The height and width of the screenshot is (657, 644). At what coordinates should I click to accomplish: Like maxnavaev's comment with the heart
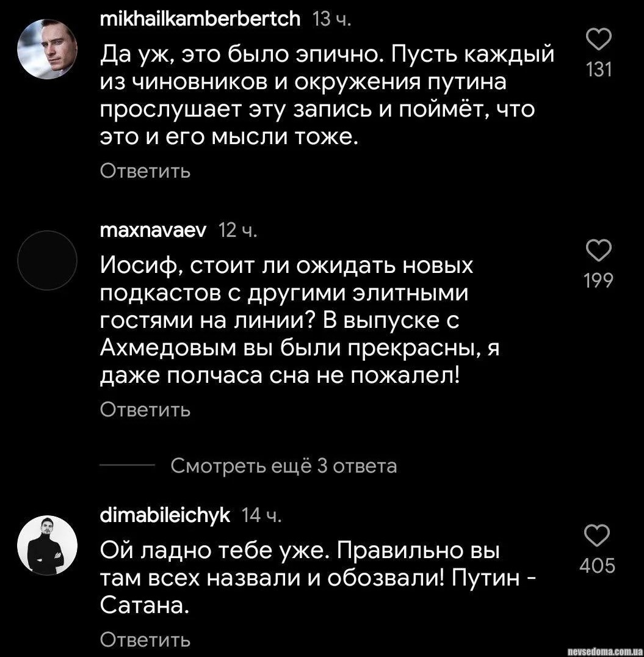coord(598,250)
